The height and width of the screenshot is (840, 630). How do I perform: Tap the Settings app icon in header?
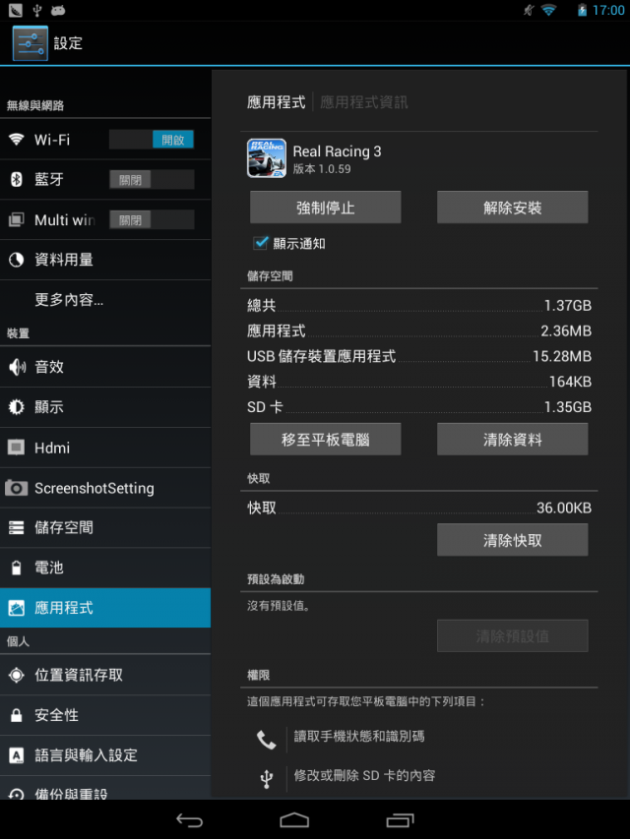31,43
